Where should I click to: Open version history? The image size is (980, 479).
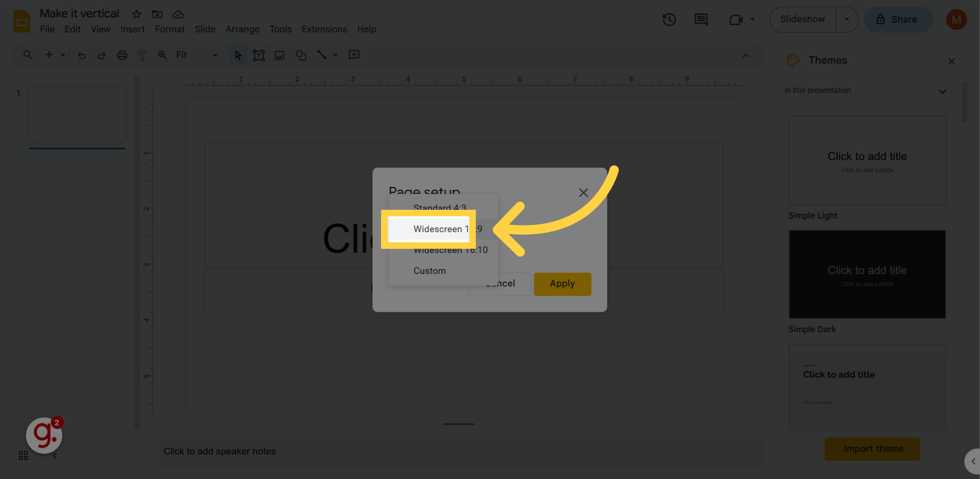(669, 19)
